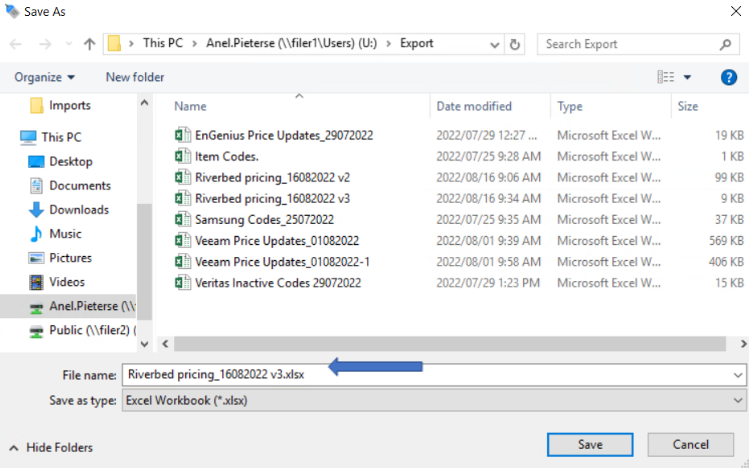Click Excel icon of Samsung Codes_25072022
The image size is (749, 468).
click(181, 219)
